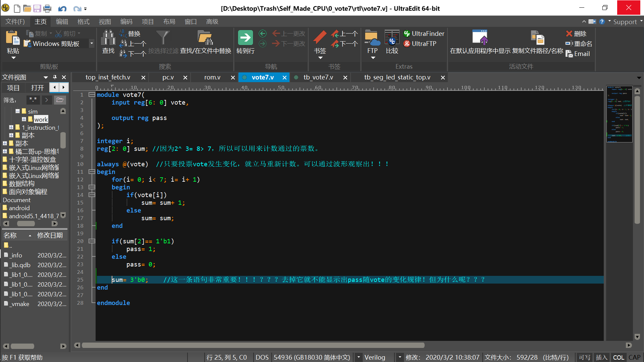Click Find/Replace in Files icon
Image resolution: width=644 pixels, height=362 pixels.
coord(205,38)
